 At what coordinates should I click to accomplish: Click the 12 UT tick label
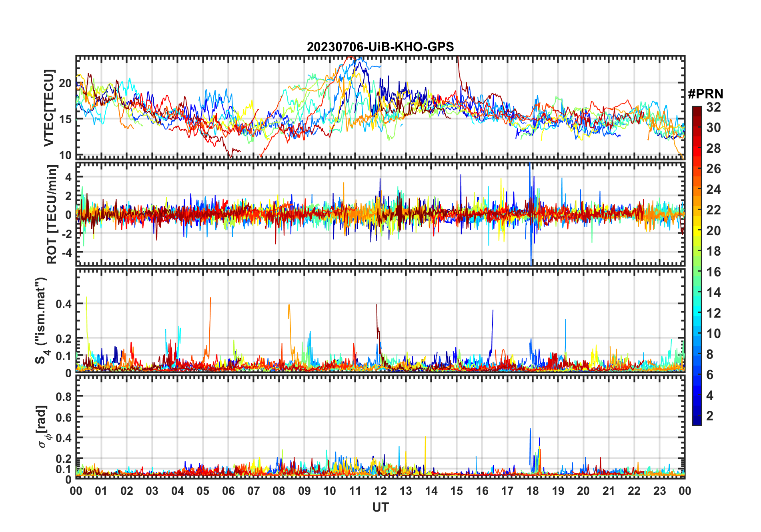380,491
